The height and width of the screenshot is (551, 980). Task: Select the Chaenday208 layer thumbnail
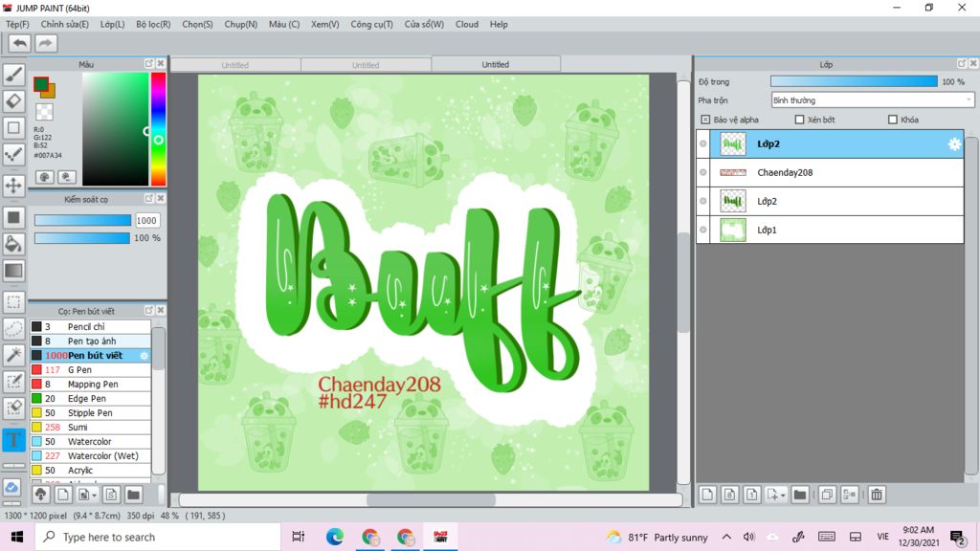(x=733, y=172)
